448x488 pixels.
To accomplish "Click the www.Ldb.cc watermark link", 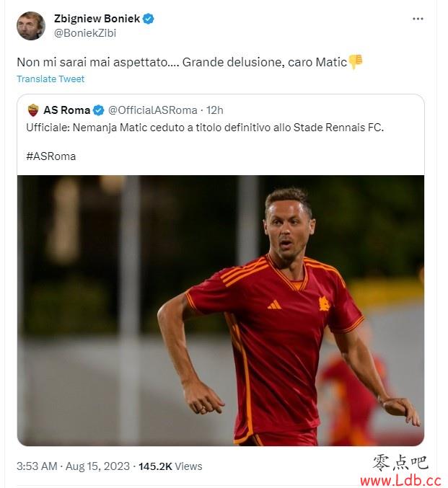I will 400,480.
